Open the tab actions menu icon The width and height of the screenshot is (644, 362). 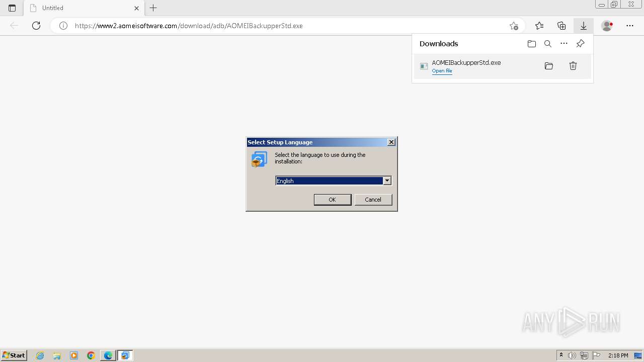pyautogui.click(x=12, y=8)
